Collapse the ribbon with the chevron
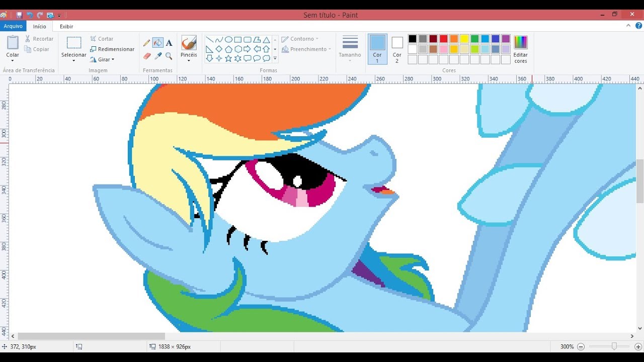Image resolution: width=644 pixels, height=362 pixels. click(x=628, y=26)
